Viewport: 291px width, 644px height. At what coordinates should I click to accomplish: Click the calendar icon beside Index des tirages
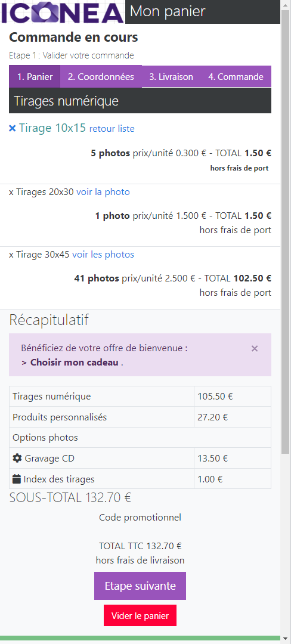click(x=17, y=478)
